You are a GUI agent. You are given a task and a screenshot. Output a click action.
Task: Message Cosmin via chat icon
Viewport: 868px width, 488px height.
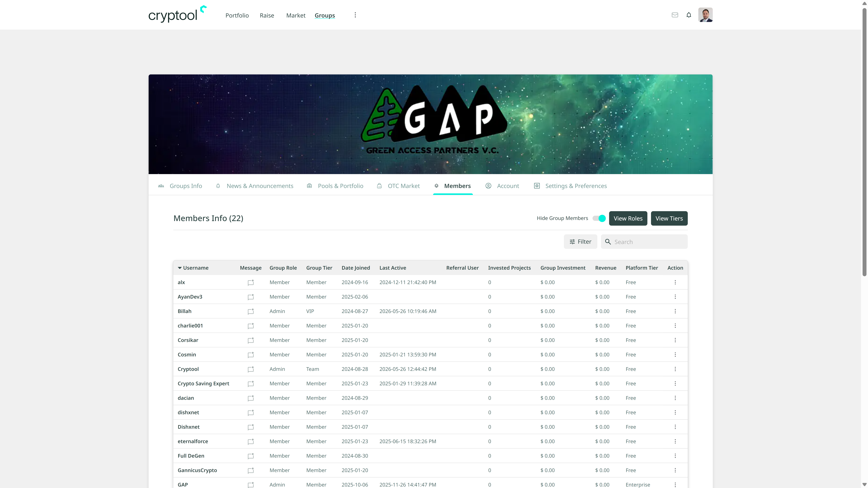251,355
